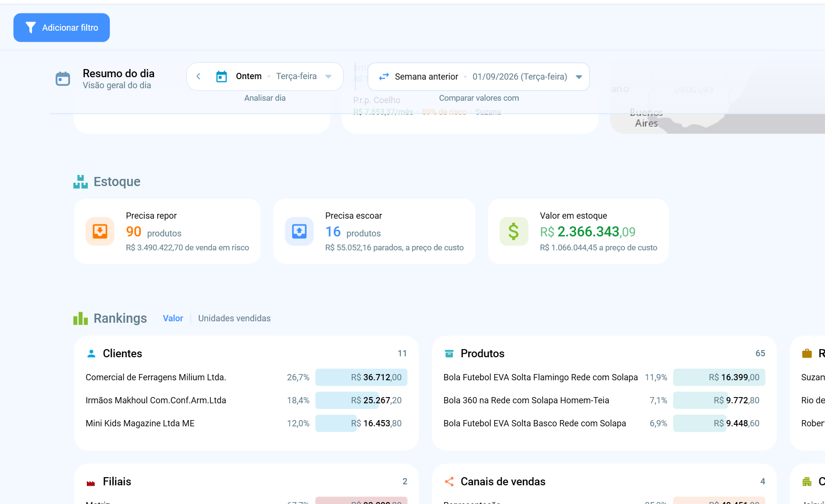
Task: Select Comercial de Ferragens Milium Ltda. row
Action: pos(247,377)
